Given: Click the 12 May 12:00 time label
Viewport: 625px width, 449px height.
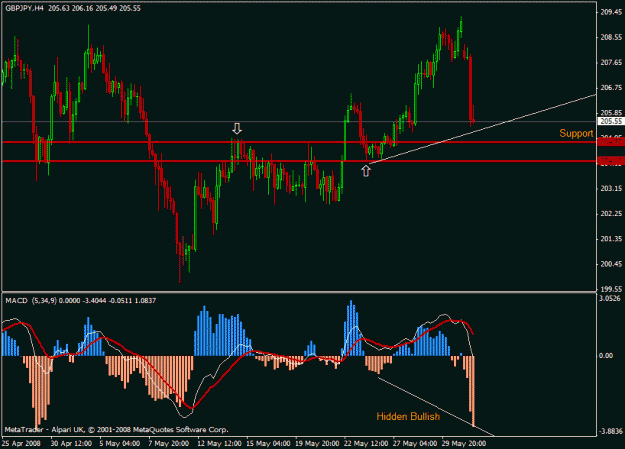Looking at the screenshot, I should tap(220, 443).
